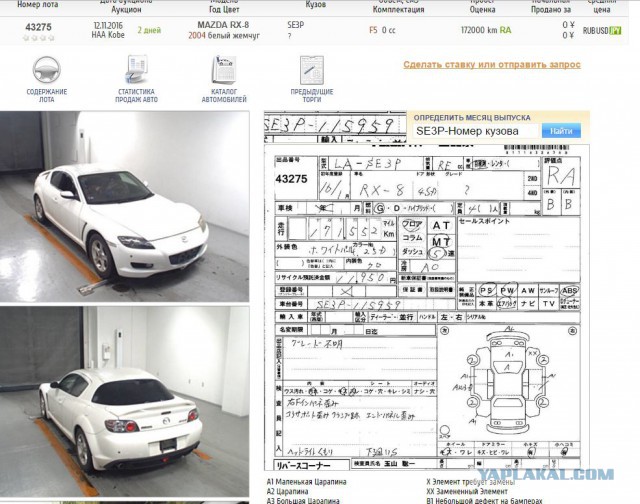The image size is (640, 504).
Task: Click the '2 дней' remaining time text
Action: pyautogui.click(x=149, y=30)
